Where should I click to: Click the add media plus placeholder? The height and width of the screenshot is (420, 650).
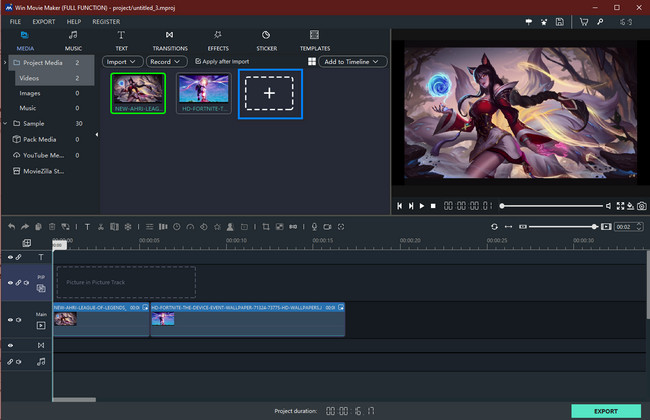pyautogui.click(x=270, y=94)
